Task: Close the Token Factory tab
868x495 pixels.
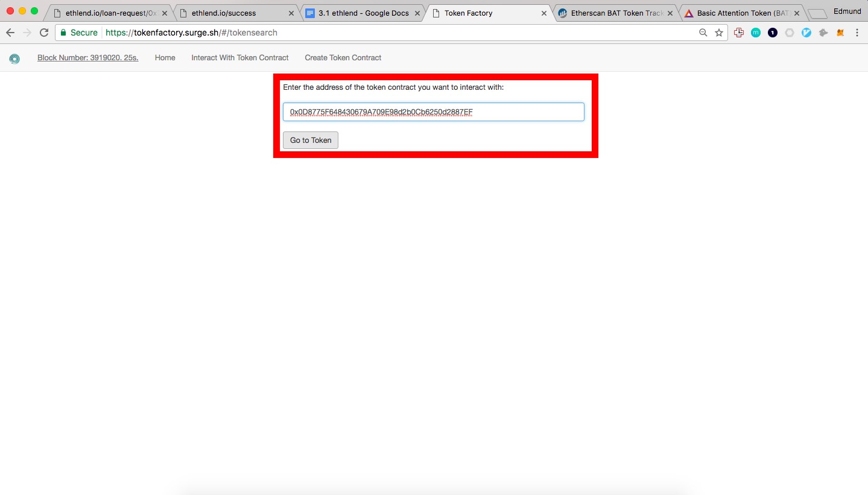Action: (543, 13)
